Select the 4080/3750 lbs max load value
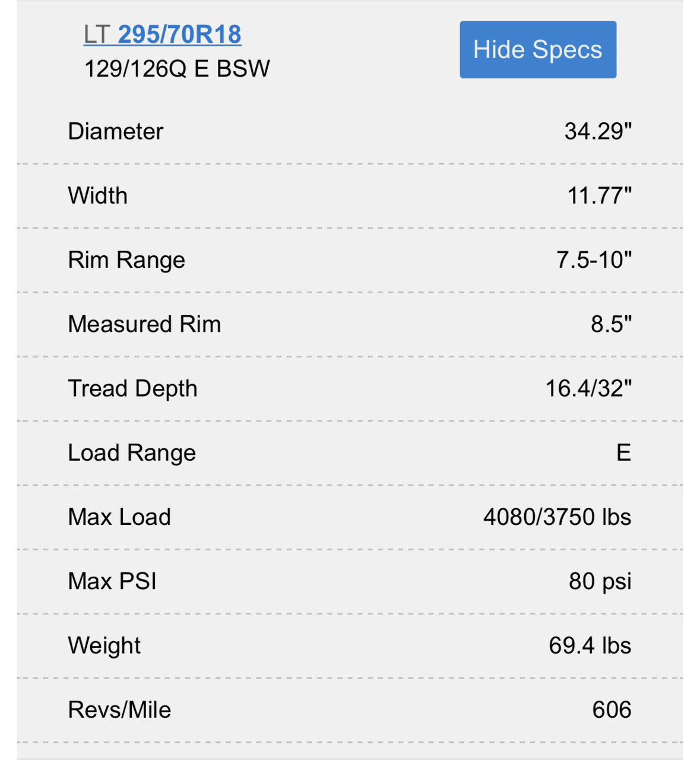The image size is (700, 760). coord(557,517)
